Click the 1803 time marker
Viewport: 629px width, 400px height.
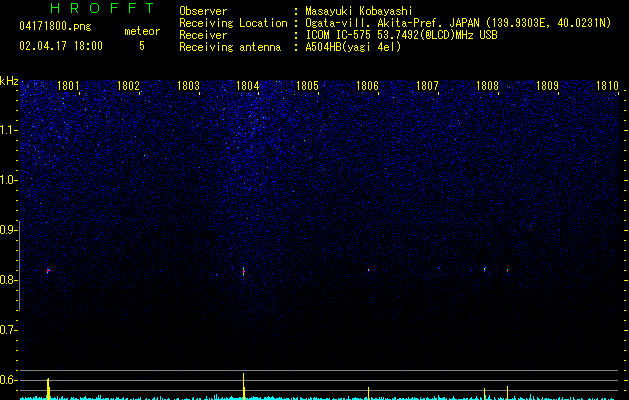click(188, 86)
